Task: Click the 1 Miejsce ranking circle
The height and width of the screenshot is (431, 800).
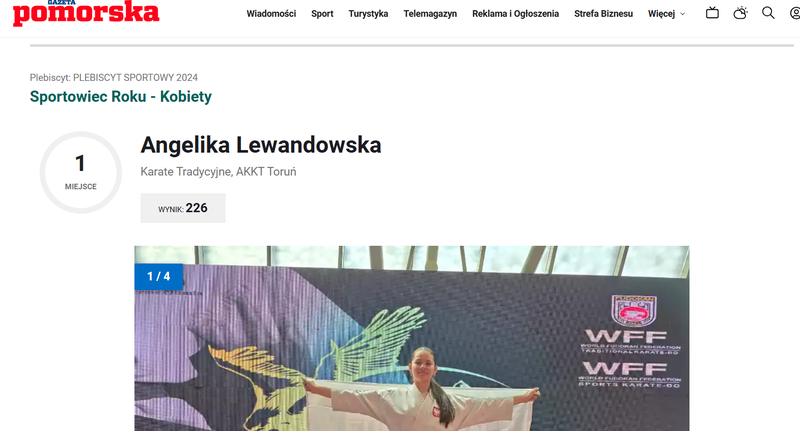Action: click(81, 172)
